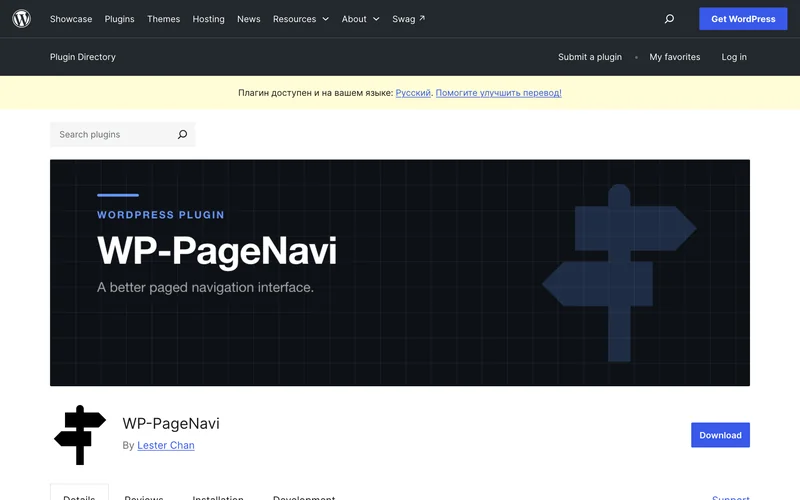Go to Plugins in top navigation
Viewport: 800px width, 500px height.
coord(119,19)
